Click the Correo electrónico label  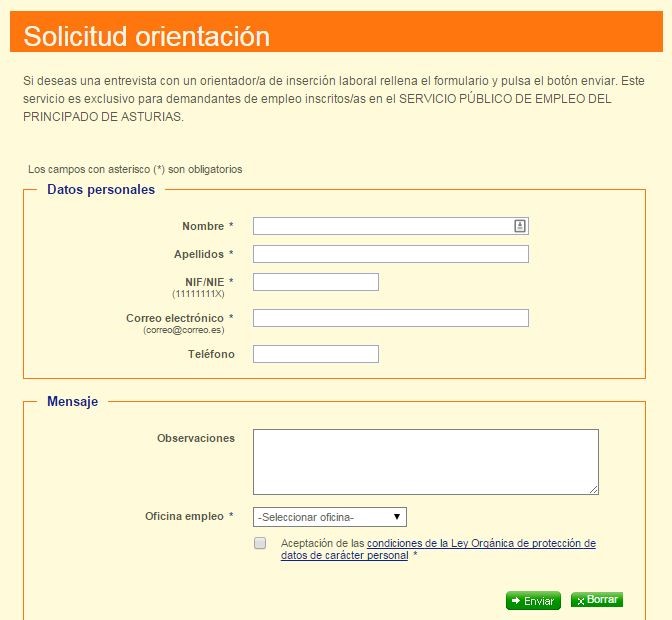[175, 318]
